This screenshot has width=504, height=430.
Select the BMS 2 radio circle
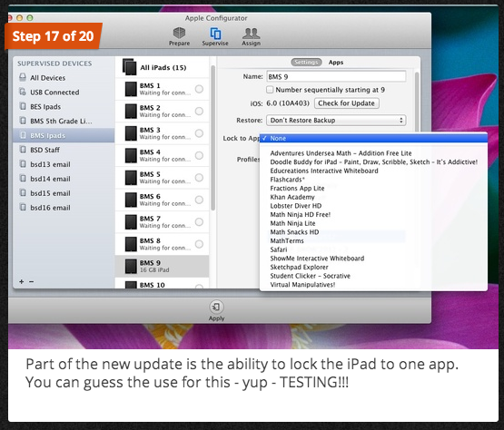[199, 111]
